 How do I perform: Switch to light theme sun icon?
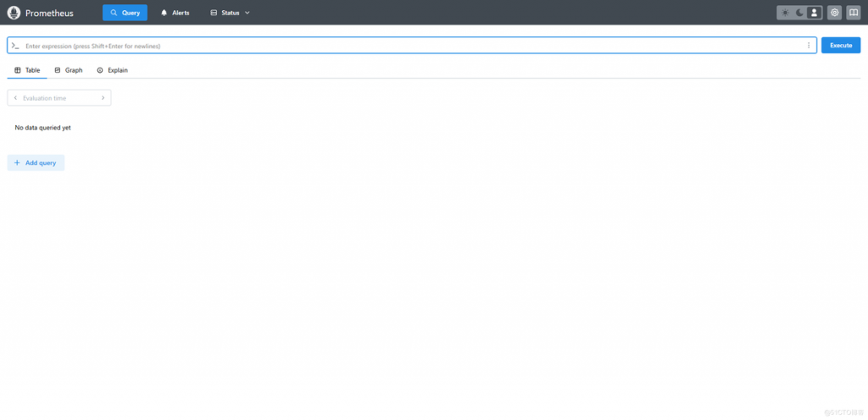(x=785, y=13)
